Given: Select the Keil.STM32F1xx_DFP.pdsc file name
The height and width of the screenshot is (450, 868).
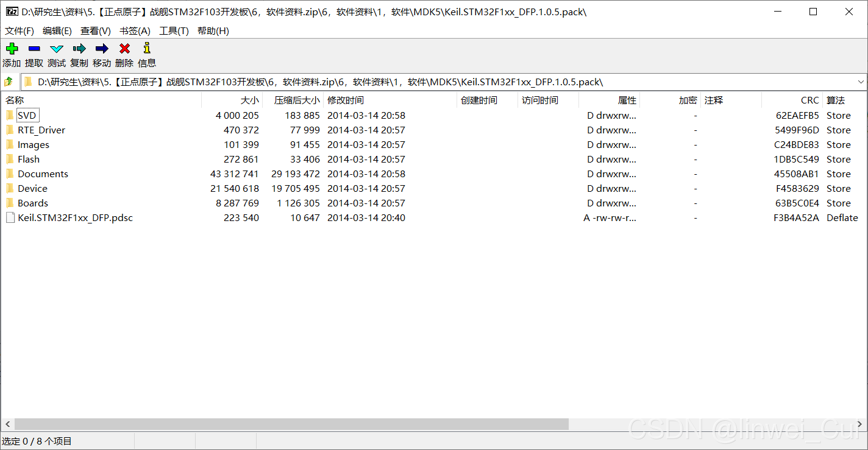Looking at the screenshot, I should pos(75,217).
